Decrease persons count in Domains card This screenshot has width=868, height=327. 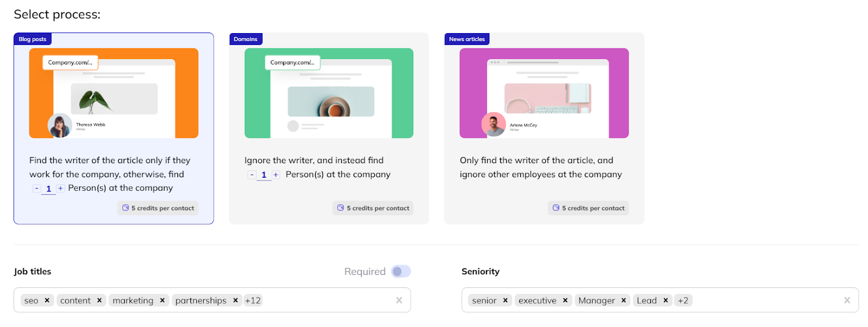pyautogui.click(x=252, y=175)
